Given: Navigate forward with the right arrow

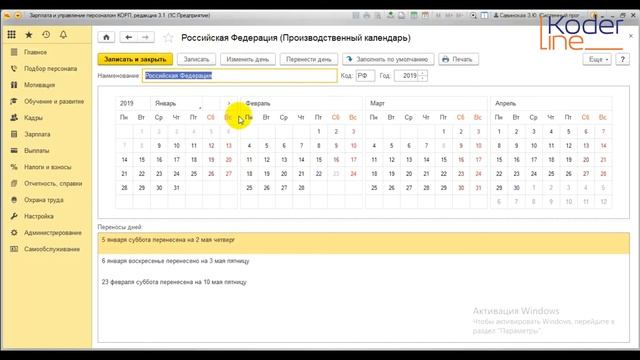Looking at the screenshot, I should coord(146,38).
